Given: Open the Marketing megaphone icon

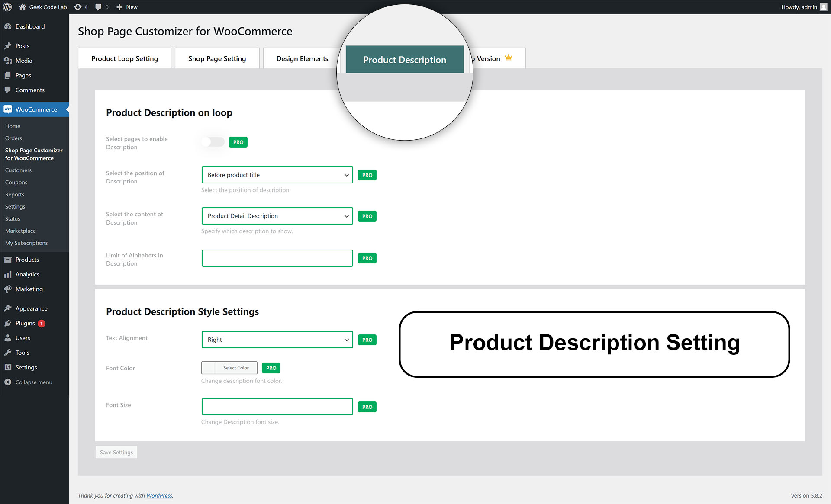Looking at the screenshot, I should pos(8,289).
